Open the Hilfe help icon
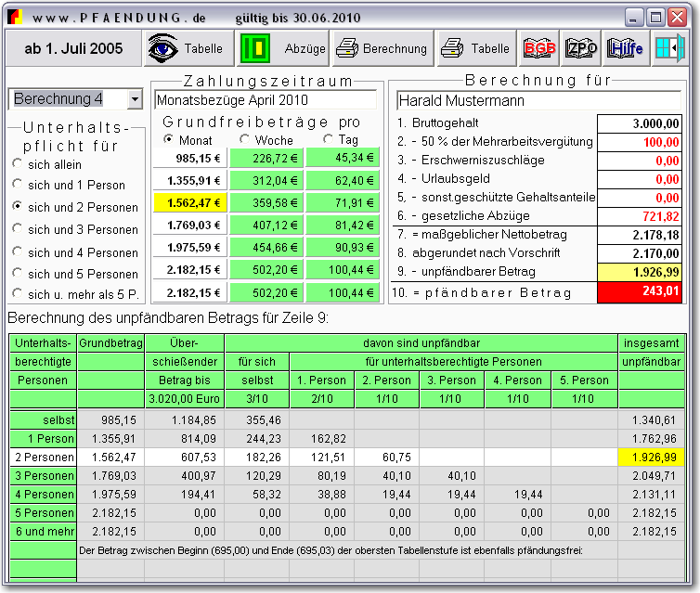Viewport: 700px width, 593px height. tap(625, 48)
